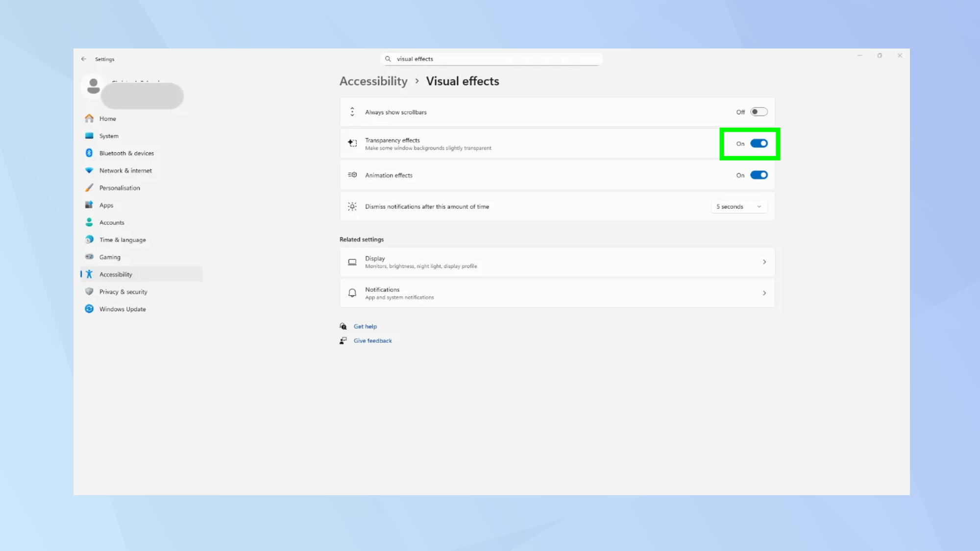The image size is (980, 551).
Task: Click the Get help link
Action: (365, 326)
